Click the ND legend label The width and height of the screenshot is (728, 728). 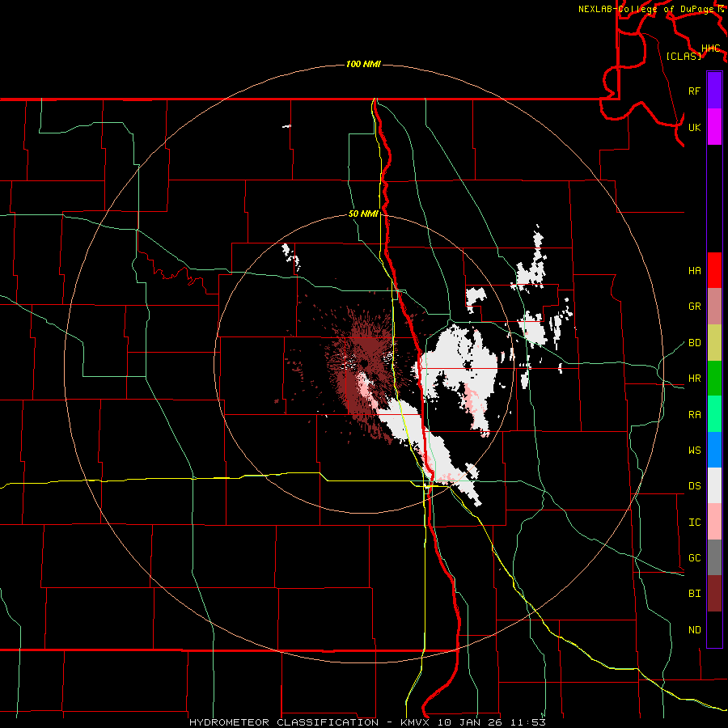coord(694,630)
